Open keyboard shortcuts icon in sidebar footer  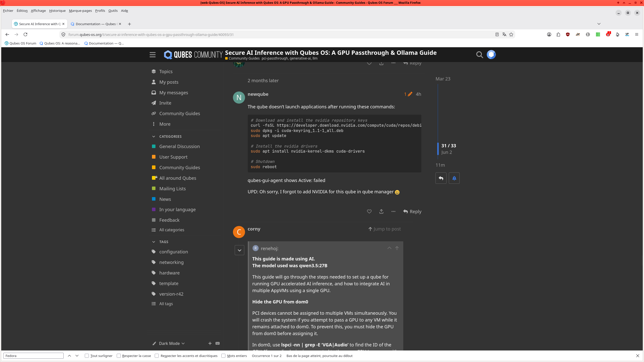[218, 343]
